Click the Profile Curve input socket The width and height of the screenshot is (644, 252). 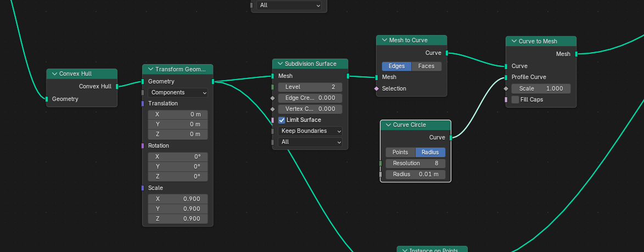click(x=506, y=77)
